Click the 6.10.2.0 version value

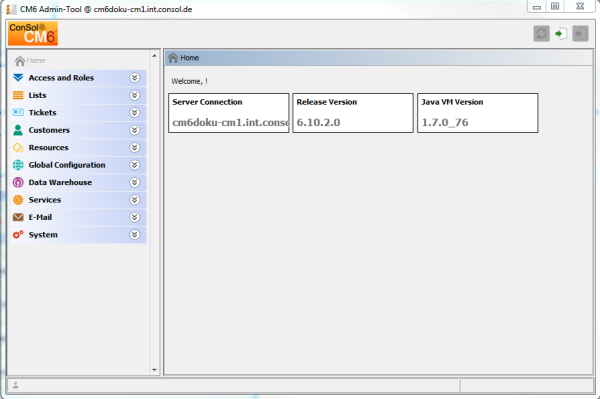pos(318,122)
